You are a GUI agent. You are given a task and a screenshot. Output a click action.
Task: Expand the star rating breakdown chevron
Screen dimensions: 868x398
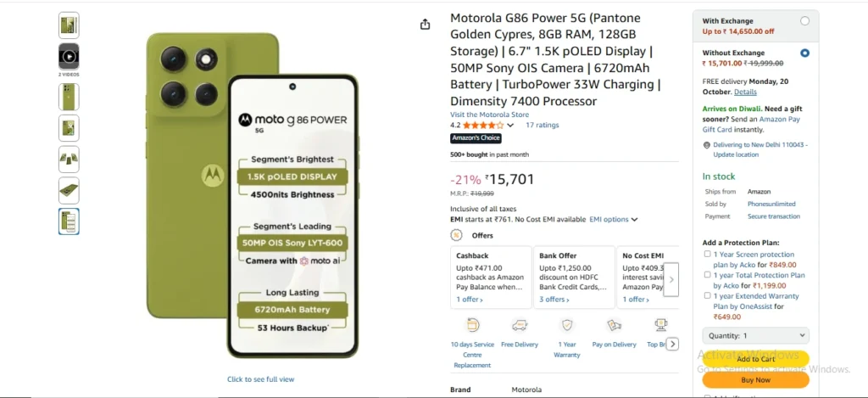(510, 126)
